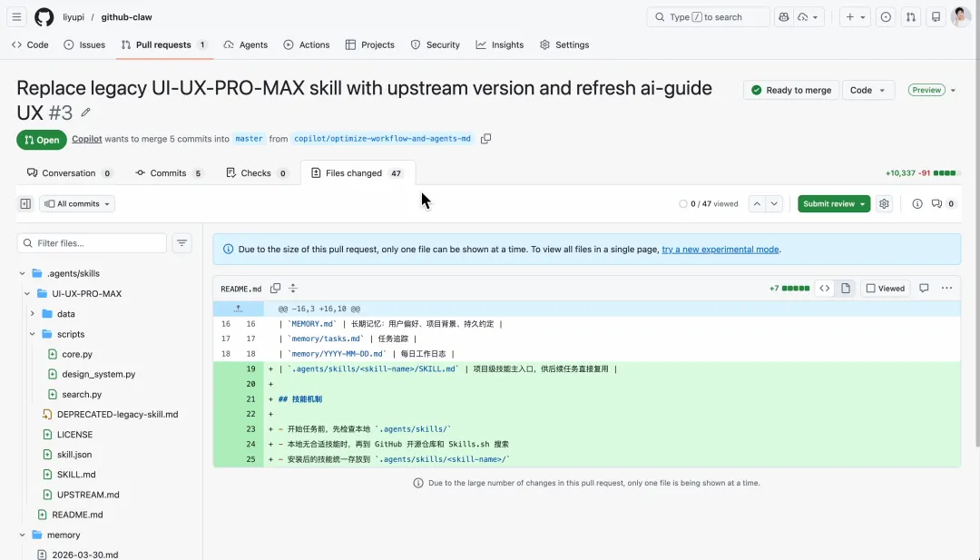This screenshot has height=560, width=980.
Task: Copy README.md file path icon
Action: 275,289
